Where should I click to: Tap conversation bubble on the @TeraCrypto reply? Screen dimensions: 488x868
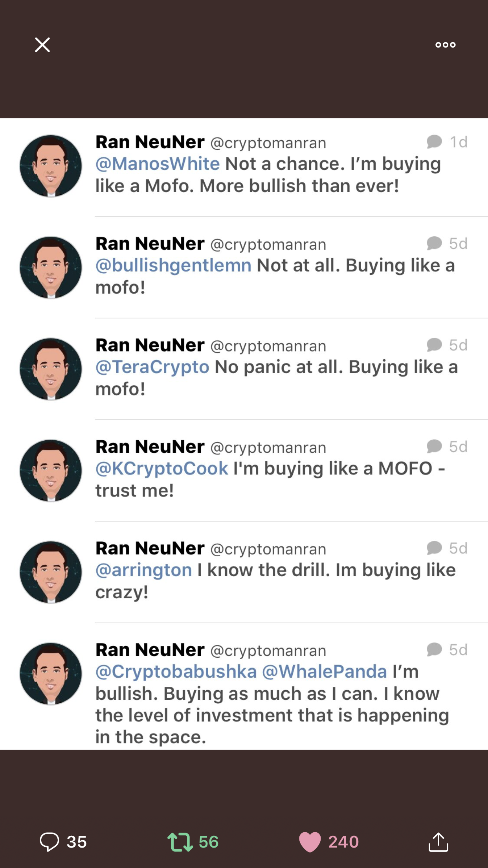click(434, 345)
